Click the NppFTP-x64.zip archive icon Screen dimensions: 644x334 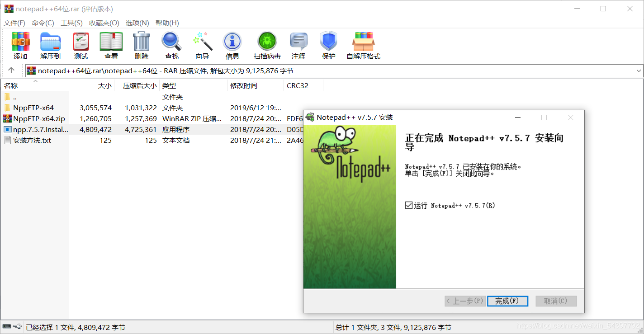[7, 118]
